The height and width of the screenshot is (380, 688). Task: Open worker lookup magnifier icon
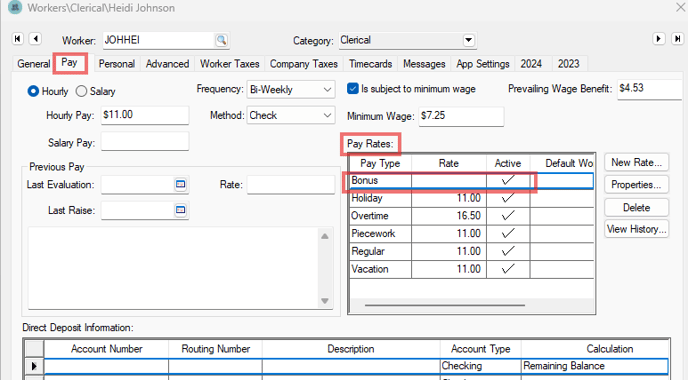(222, 40)
